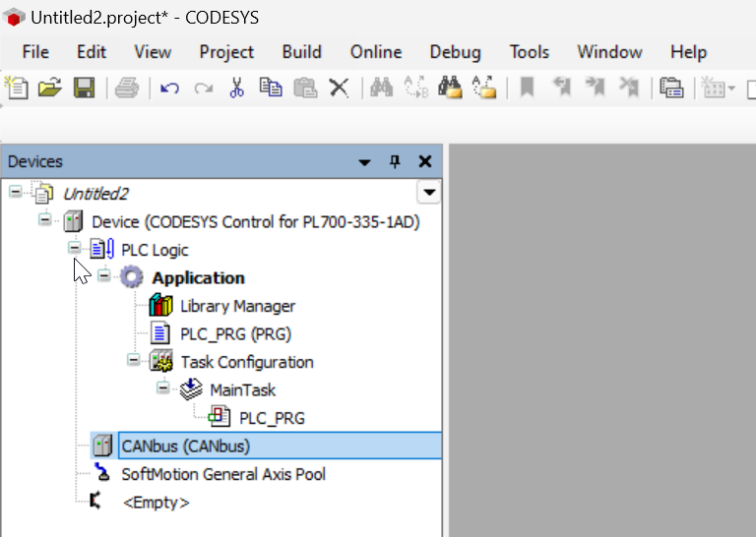Click the CANbus device icon
Image resolution: width=756 pixels, height=537 pixels.
pos(102,446)
